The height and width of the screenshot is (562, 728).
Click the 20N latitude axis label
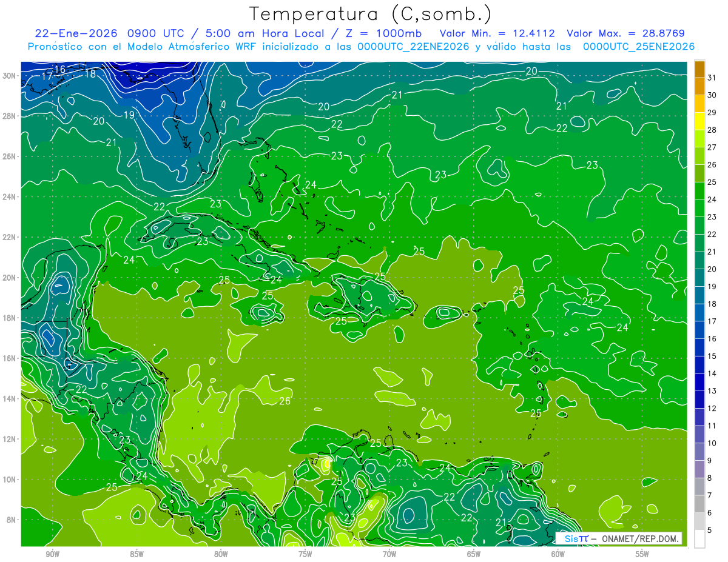click(x=10, y=278)
